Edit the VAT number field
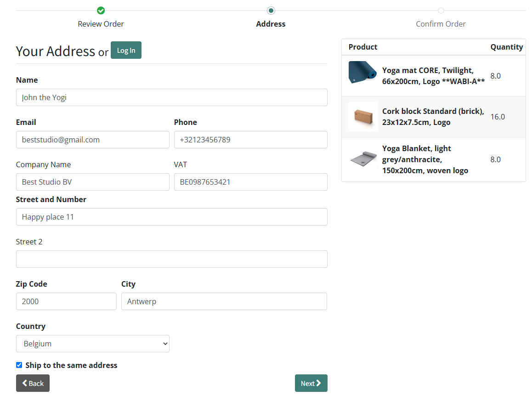The image size is (532, 396). pos(250,182)
